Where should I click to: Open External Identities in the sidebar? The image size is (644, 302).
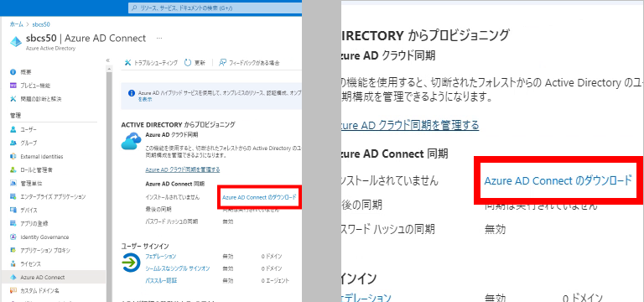point(41,157)
